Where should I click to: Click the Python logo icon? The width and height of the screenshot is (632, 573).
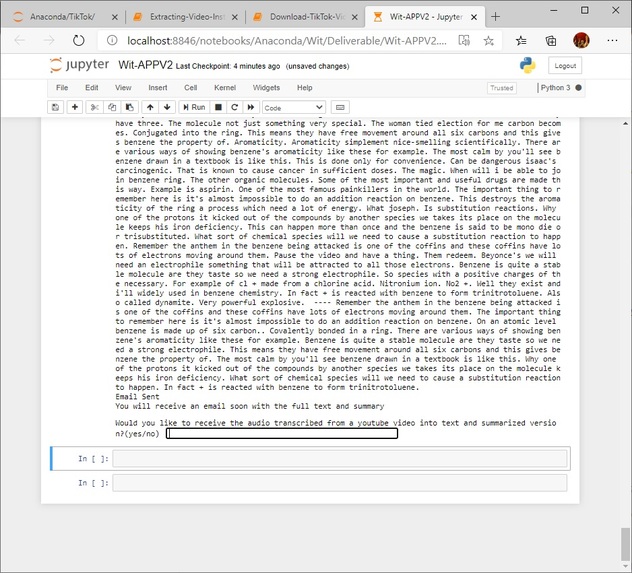point(527,65)
